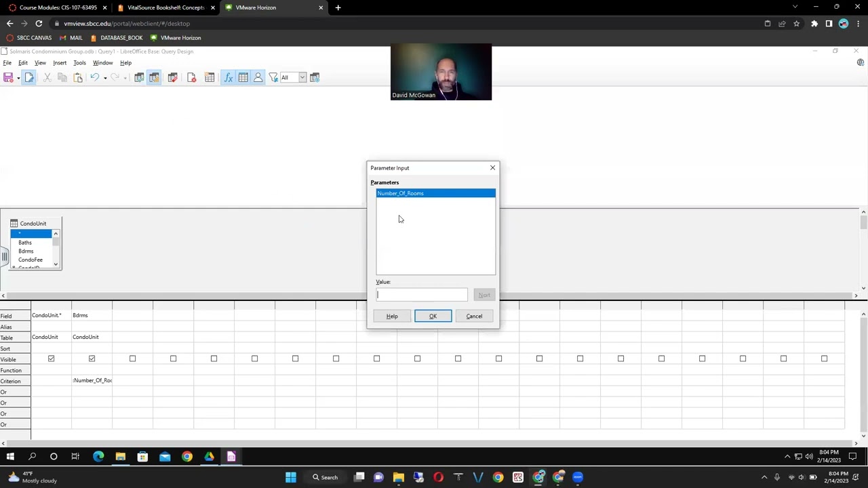Screen dimensions: 868x488
Task: Check Visible box in third grid column
Action: (132, 359)
